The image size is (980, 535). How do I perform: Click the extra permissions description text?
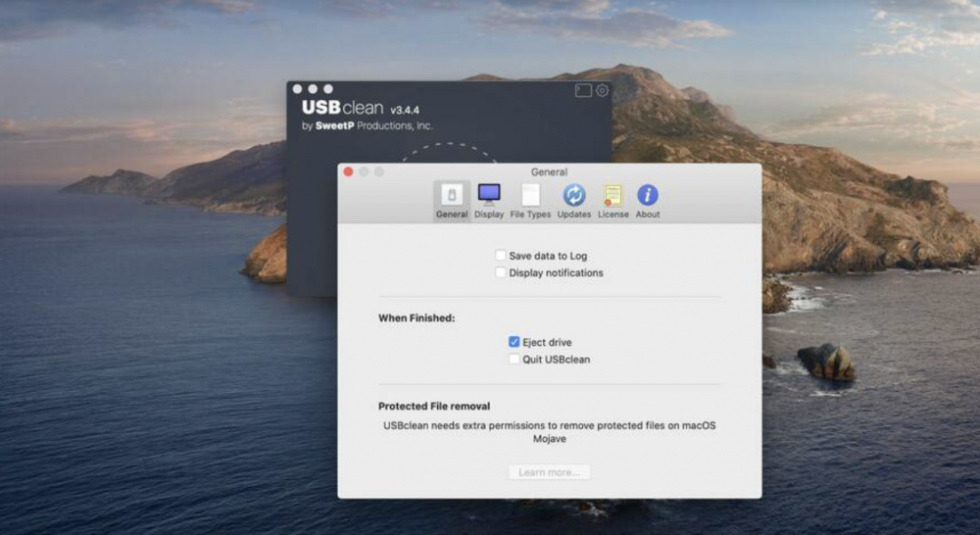pos(550,432)
